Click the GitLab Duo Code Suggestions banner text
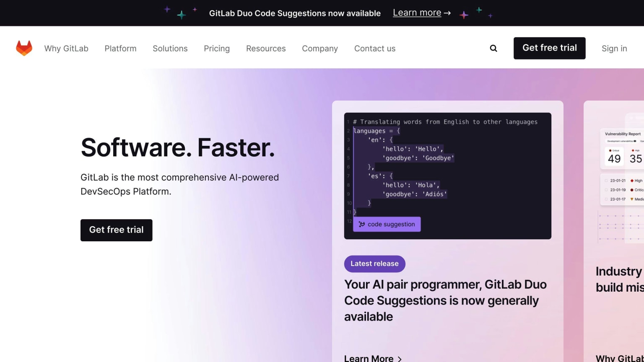Viewport: 644px width, 362px height. [x=295, y=13]
